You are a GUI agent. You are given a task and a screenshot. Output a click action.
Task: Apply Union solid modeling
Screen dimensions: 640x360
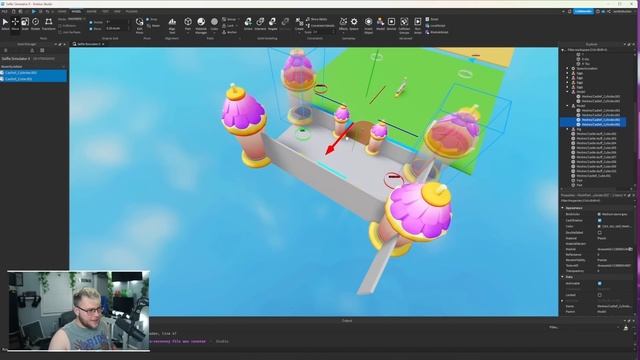click(x=248, y=24)
